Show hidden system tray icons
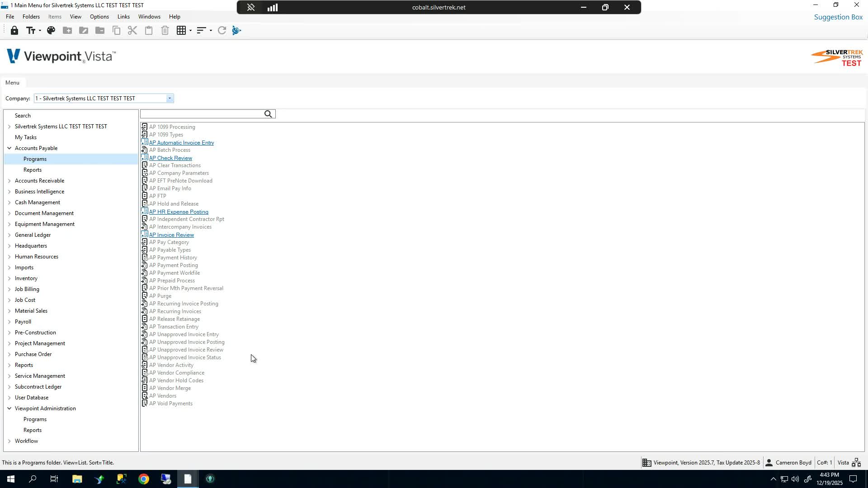This screenshot has height=488, width=868. click(x=773, y=479)
